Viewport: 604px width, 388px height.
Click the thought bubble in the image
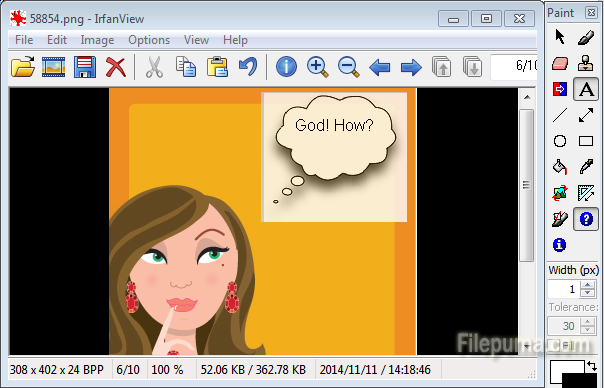[x=336, y=138]
